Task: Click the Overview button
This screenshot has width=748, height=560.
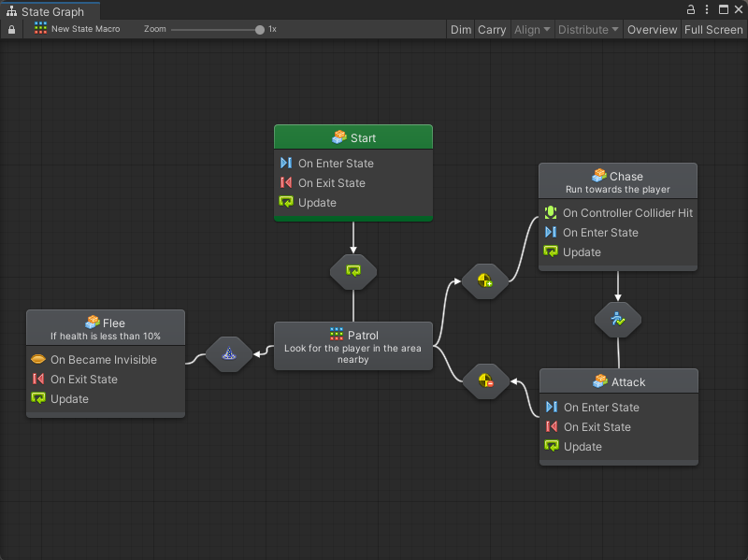Action: [652, 30]
